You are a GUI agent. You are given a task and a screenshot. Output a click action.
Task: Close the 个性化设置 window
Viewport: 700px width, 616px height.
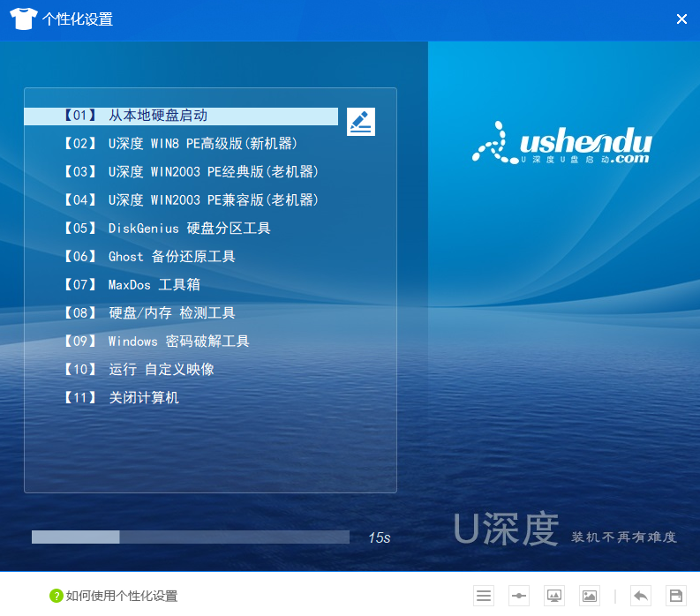click(681, 19)
